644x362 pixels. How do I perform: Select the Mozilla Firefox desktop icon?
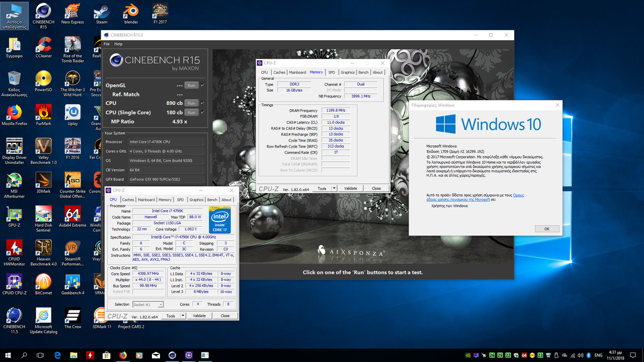click(15, 115)
